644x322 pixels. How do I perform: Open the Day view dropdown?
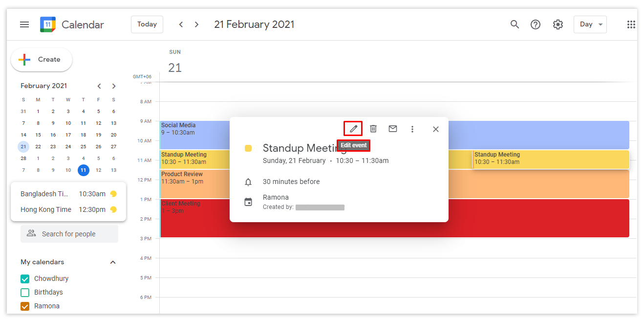pyautogui.click(x=590, y=24)
